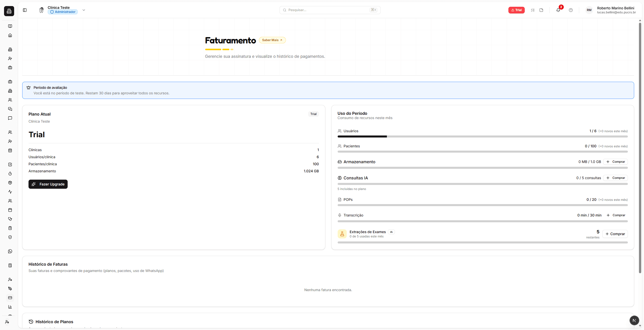Click the WhatsApp icon in sidebar

pyautogui.click(x=10, y=251)
